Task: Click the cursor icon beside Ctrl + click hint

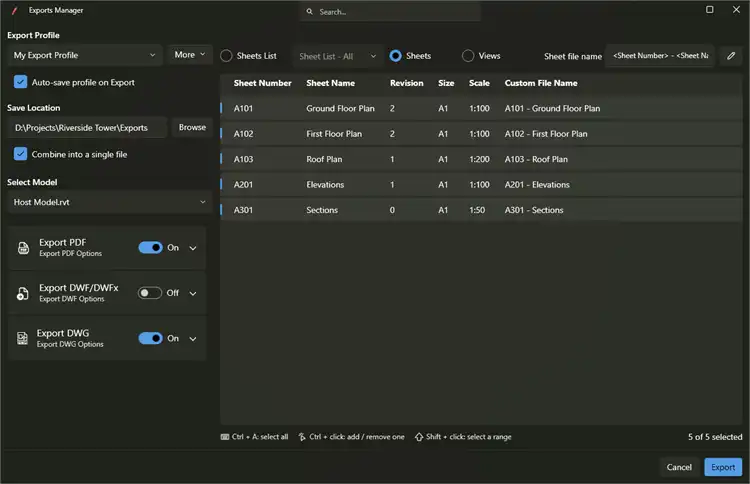Action: (x=302, y=437)
